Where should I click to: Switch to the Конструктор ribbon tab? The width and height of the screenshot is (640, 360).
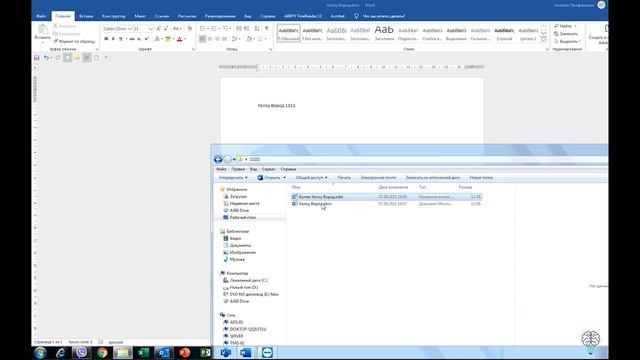pos(113,16)
